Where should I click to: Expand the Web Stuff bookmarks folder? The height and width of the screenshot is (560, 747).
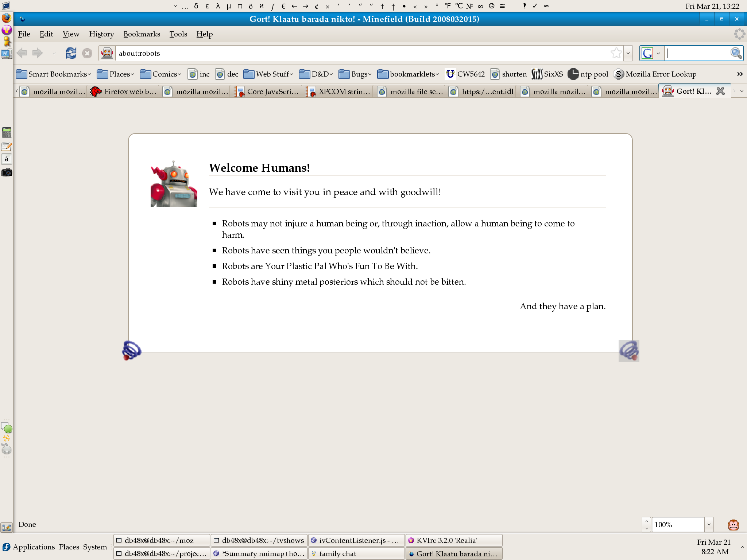(x=268, y=74)
